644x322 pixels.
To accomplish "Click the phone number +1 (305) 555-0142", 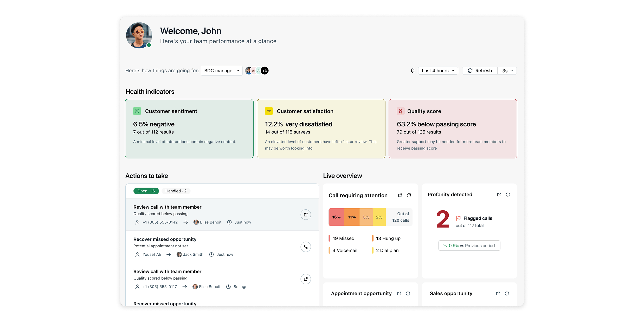I will point(160,222).
